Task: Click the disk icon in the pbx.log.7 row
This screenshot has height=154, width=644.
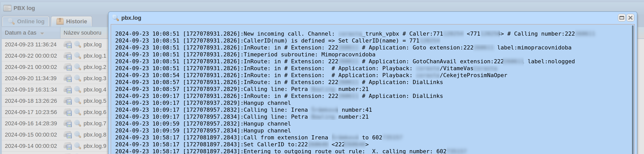Action: [x=68, y=124]
